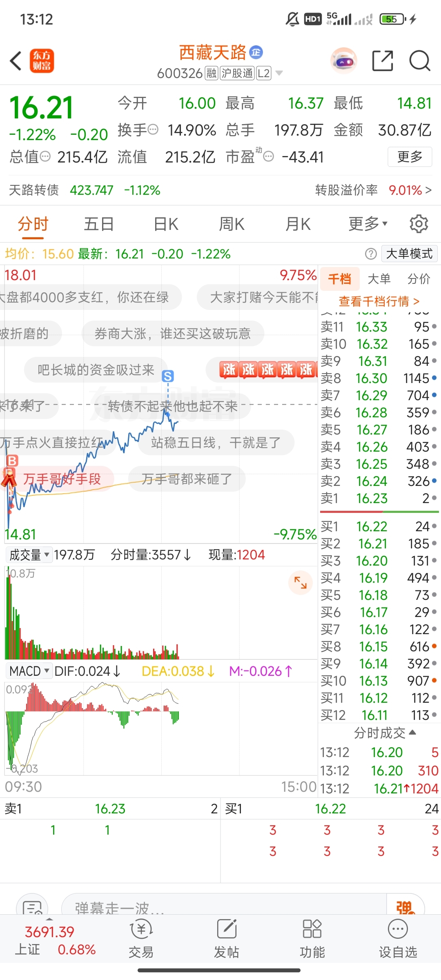The height and width of the screenshot is (980, 441).
Task: Tap the trade record 16.21↑1204
Action: pos(379,789)
